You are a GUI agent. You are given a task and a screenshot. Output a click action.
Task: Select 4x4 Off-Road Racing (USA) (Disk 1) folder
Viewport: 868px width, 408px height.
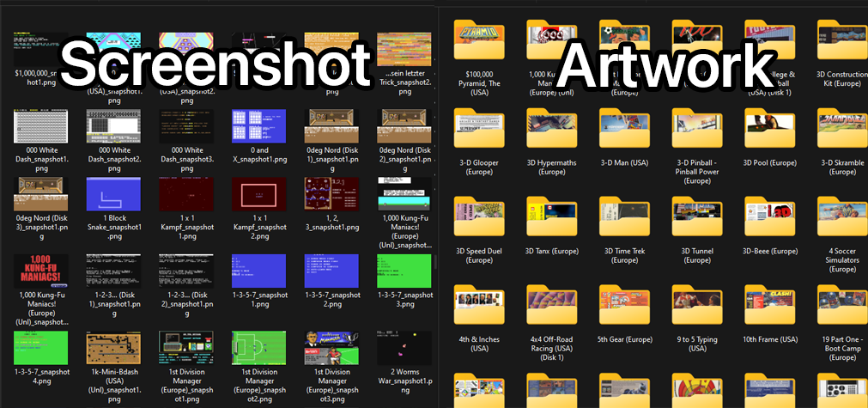(x=552, y=304)
